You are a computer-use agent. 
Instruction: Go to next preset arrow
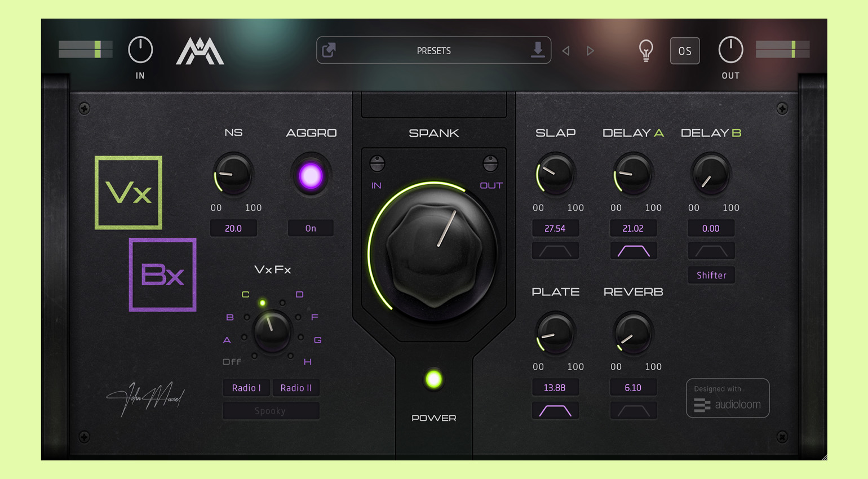[590, 51]
